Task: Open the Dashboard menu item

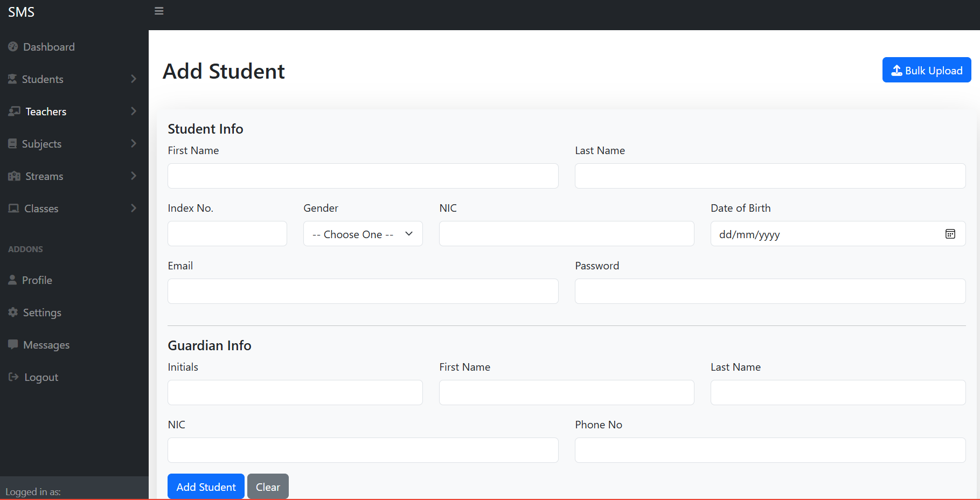Action: (74, 47)
